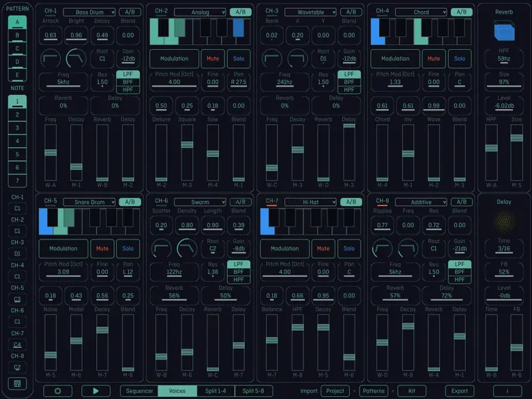Click CH-8 second envelope shape knob
532x399 pixels.
[408, 248]
